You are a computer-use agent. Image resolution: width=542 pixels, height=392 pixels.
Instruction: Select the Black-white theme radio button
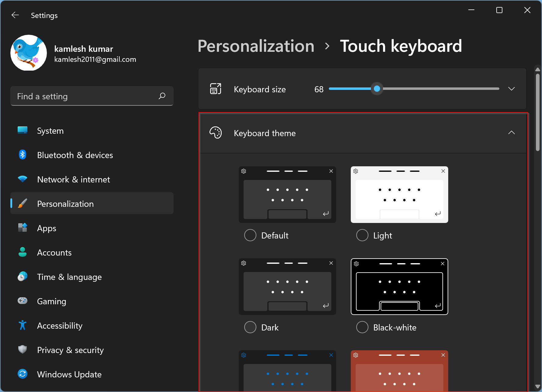362,327
